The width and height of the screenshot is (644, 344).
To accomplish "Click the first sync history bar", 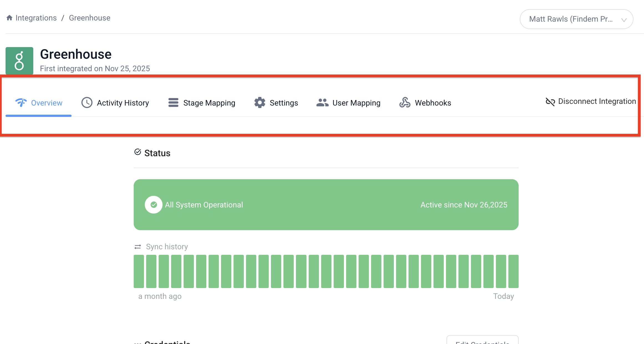I will click(x=139, y=271).
